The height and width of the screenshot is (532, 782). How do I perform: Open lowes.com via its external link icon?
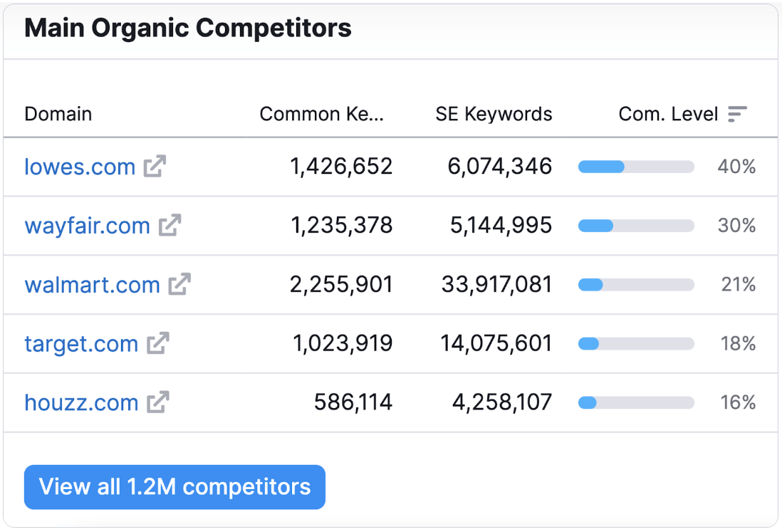157,167
